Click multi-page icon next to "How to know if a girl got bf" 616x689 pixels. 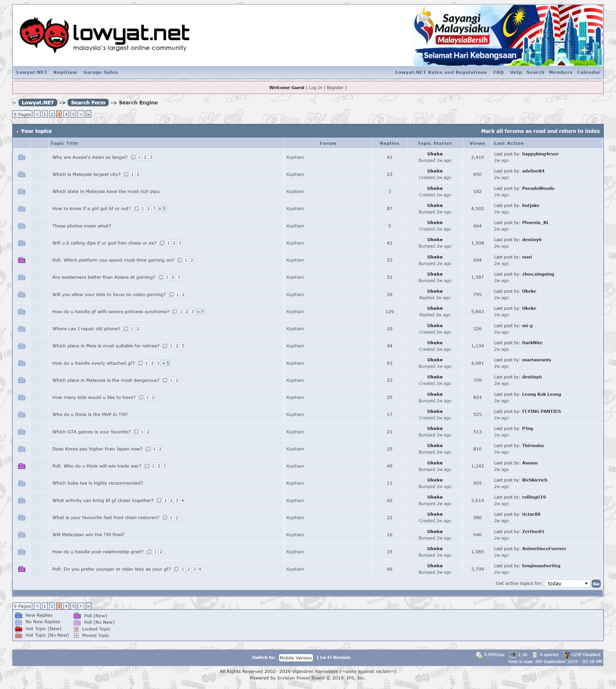point(137,209)
